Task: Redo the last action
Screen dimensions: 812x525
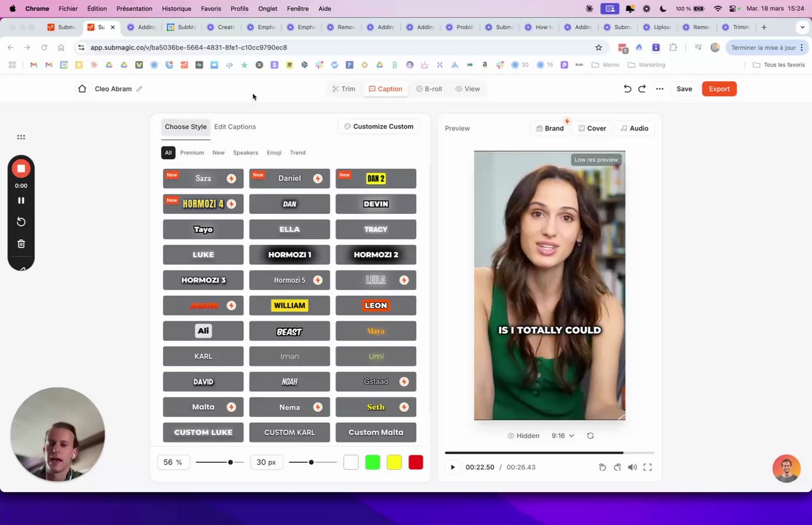Action: point(642,89)
